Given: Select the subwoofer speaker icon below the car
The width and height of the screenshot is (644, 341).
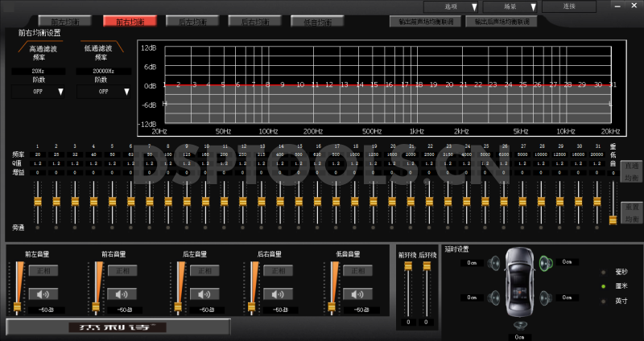Looking at the screenshot, I should click(519, 324).
